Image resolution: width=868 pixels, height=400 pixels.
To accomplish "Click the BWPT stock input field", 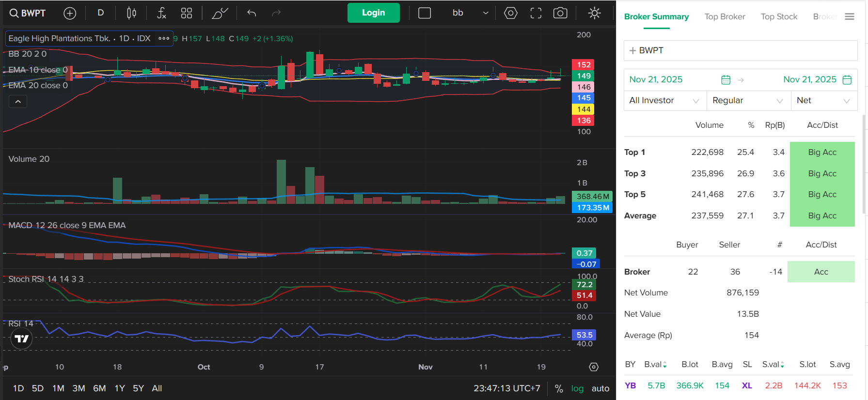I will click(x=740, y=50).
